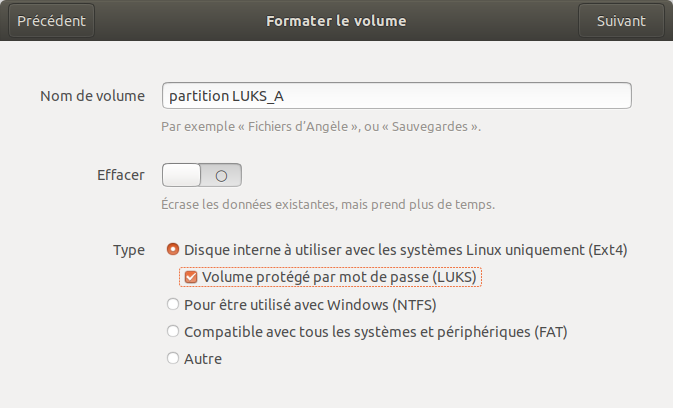Click the "Nom de volume" label
673x408 pixels.
click(92, 95)
